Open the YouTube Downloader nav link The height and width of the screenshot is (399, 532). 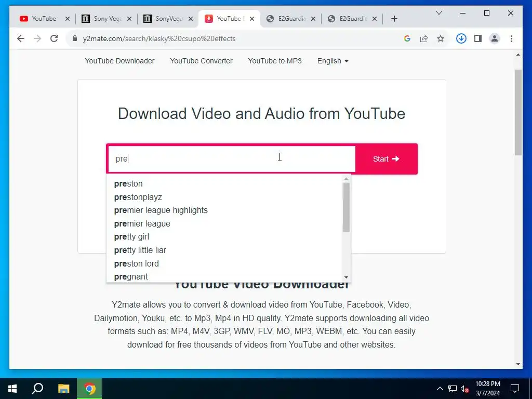[119, 61]
